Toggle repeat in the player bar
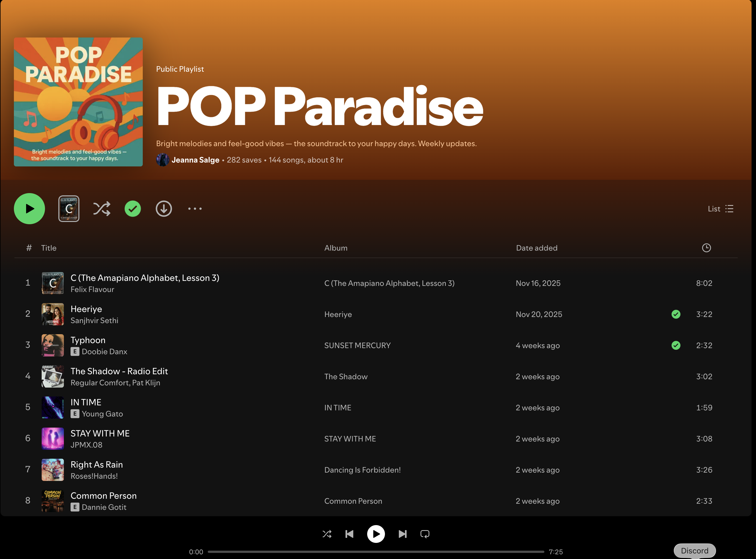 click(x=424, y=534)
